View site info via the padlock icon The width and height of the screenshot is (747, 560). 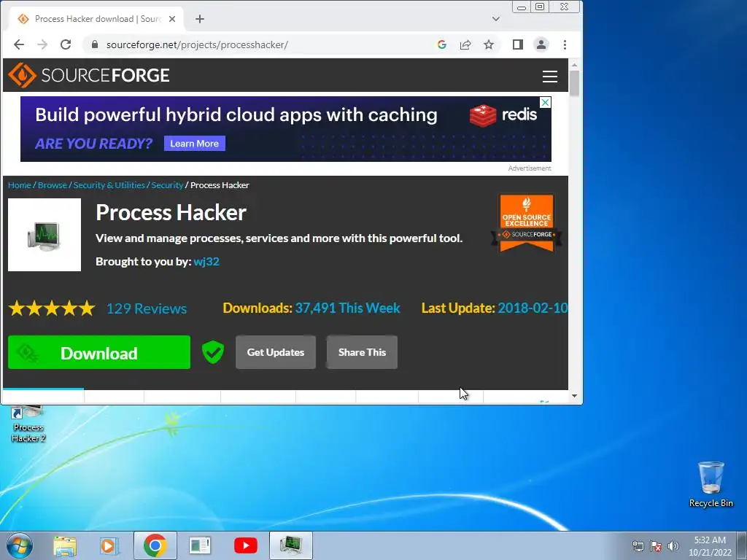[95, 44]
